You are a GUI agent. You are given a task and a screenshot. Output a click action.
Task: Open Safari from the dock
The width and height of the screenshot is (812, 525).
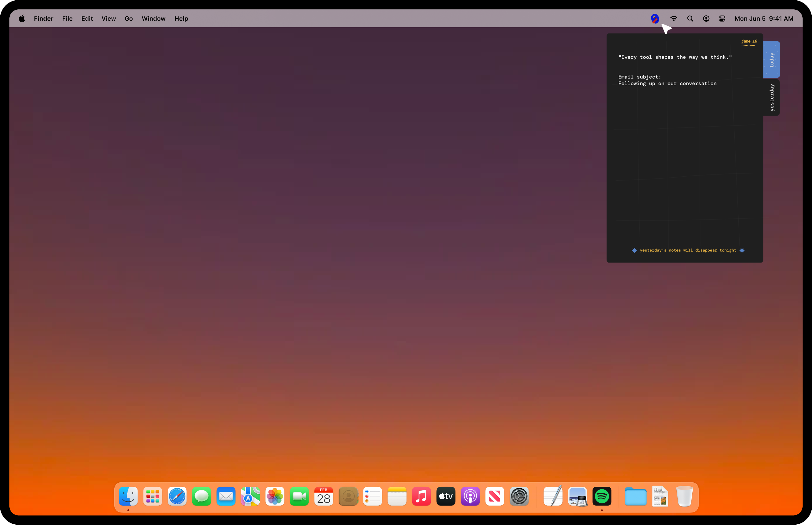[x=177, y=496]
